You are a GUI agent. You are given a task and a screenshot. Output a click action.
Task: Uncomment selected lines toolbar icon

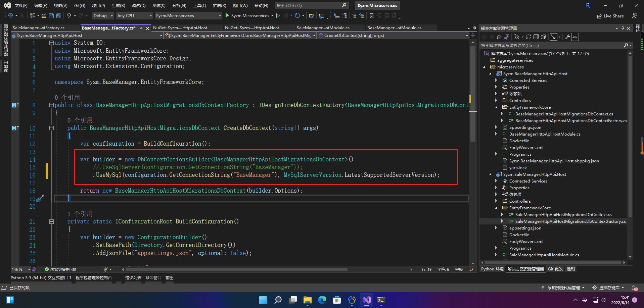tap(361, 15)
